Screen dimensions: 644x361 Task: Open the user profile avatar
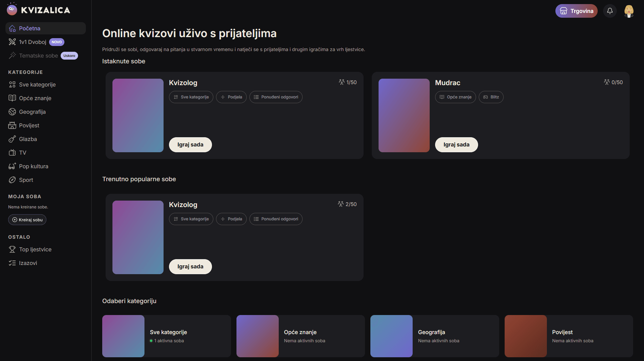click(629, 11)
